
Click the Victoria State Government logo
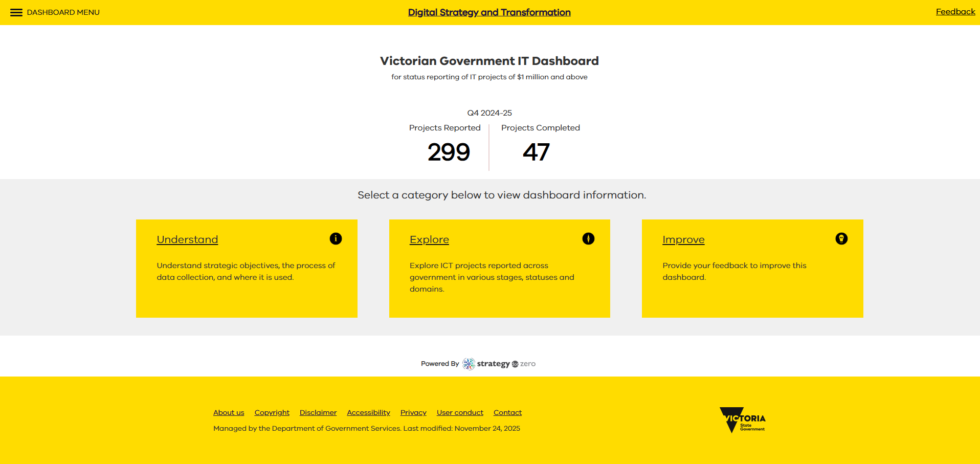pyautogui.click(x=742, y=419)
